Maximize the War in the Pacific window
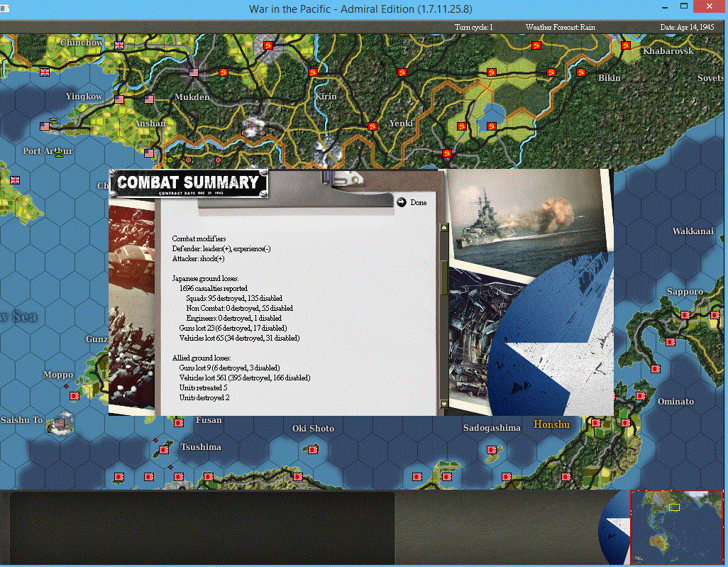This screenshot has width=728, height=567. click(x=684, y=6)
